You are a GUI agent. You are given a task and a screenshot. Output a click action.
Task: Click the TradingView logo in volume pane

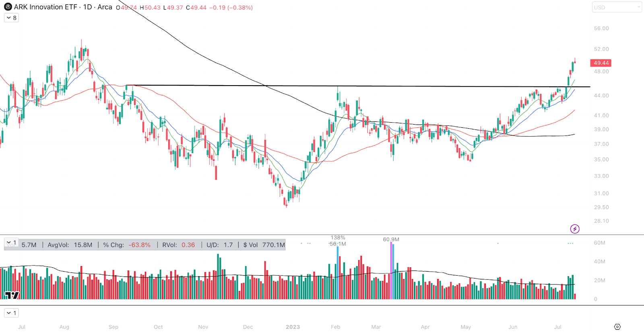[x=12, y=295]
